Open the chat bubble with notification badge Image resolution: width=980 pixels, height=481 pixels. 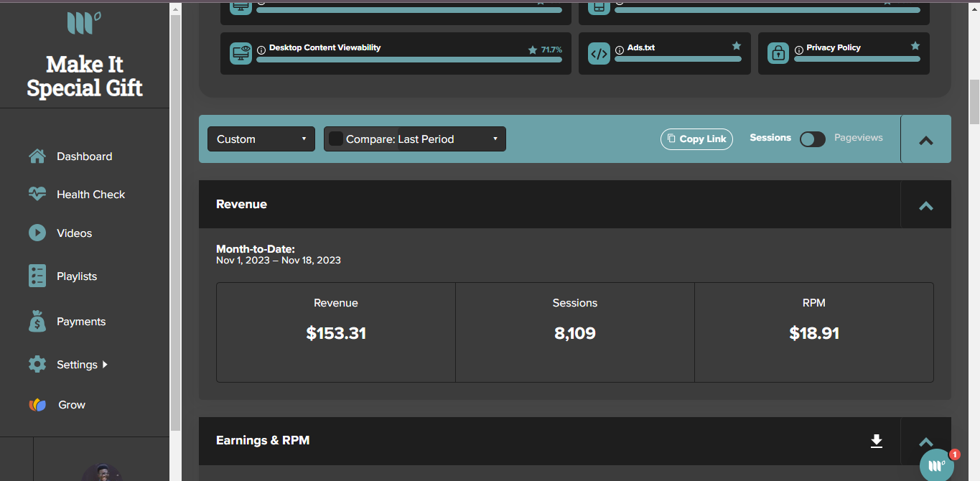click(937, 465)
